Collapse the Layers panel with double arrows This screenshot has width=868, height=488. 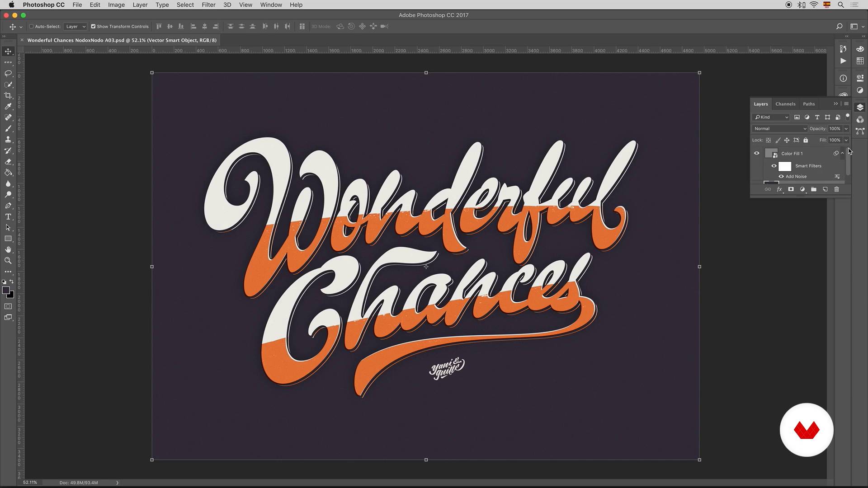[x=835, y=103]
